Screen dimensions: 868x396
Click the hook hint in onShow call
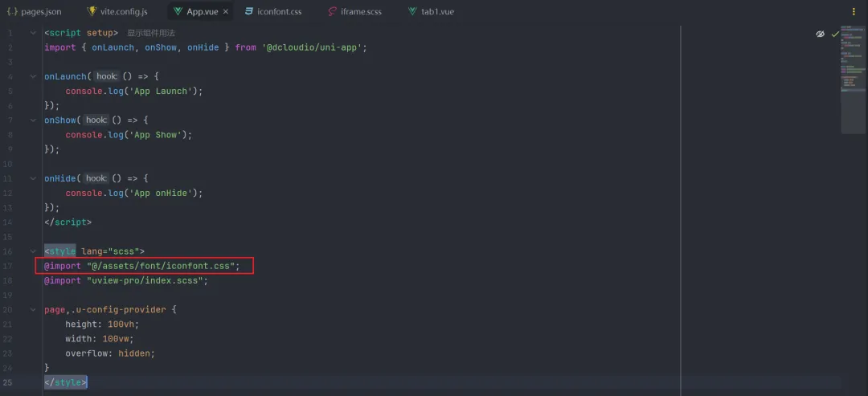[97, 120]
